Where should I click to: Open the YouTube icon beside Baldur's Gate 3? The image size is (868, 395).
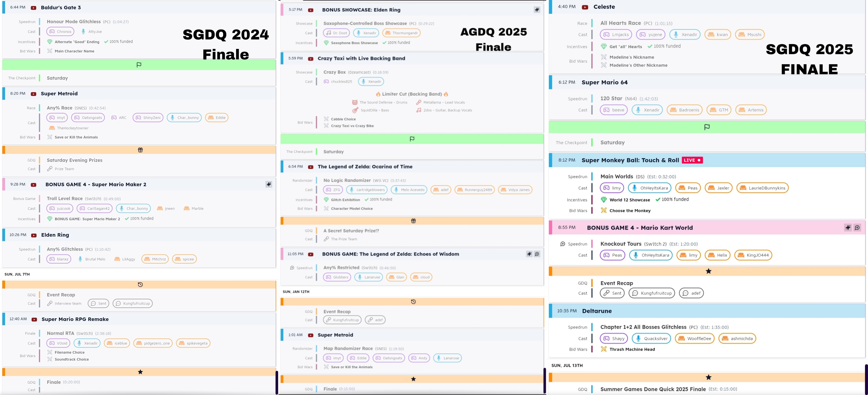pos(34,8)
